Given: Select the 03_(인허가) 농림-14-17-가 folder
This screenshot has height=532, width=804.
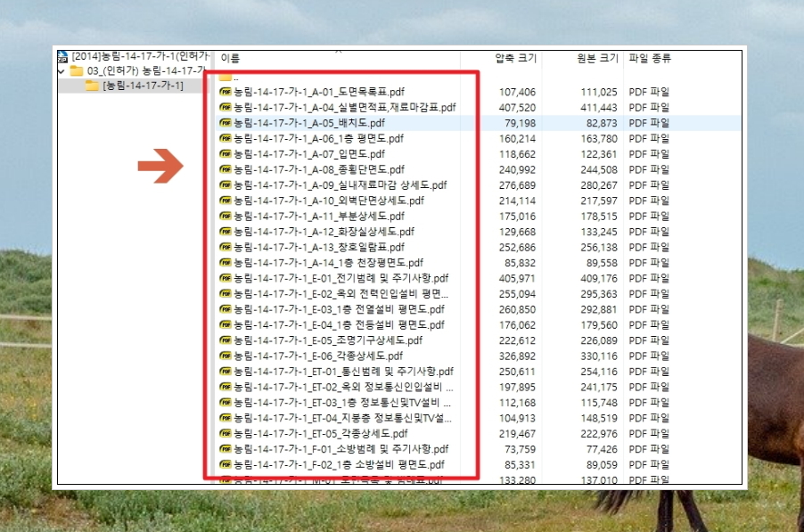Looking at the screenshot, I should (145, 70).
